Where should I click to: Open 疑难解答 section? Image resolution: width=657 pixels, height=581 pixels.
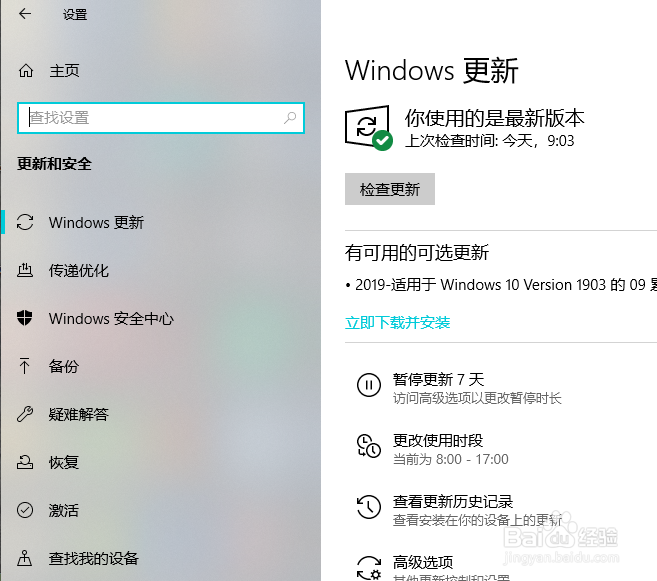point(79,414)
